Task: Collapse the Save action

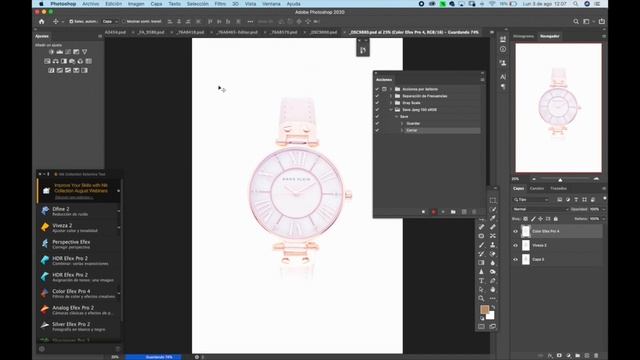Action: 396,117
